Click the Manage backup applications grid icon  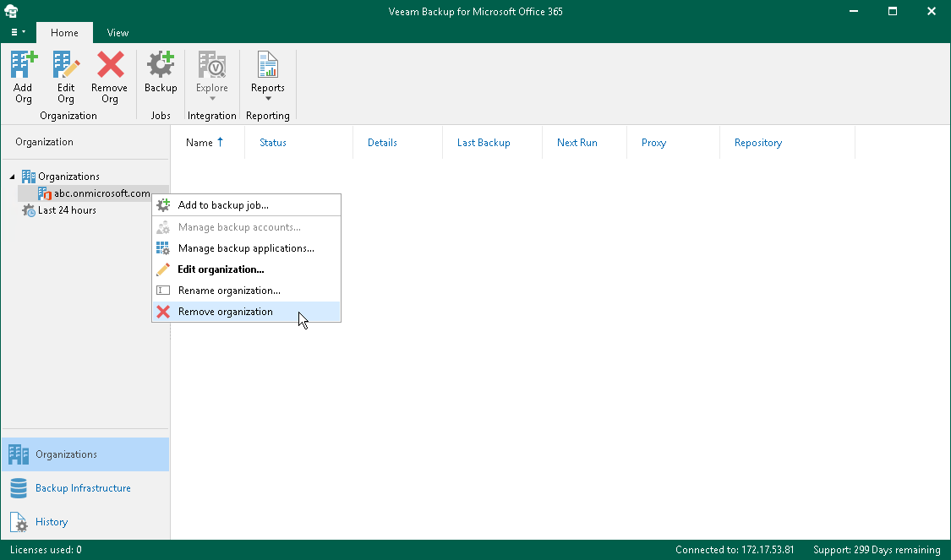pos(163,248)
